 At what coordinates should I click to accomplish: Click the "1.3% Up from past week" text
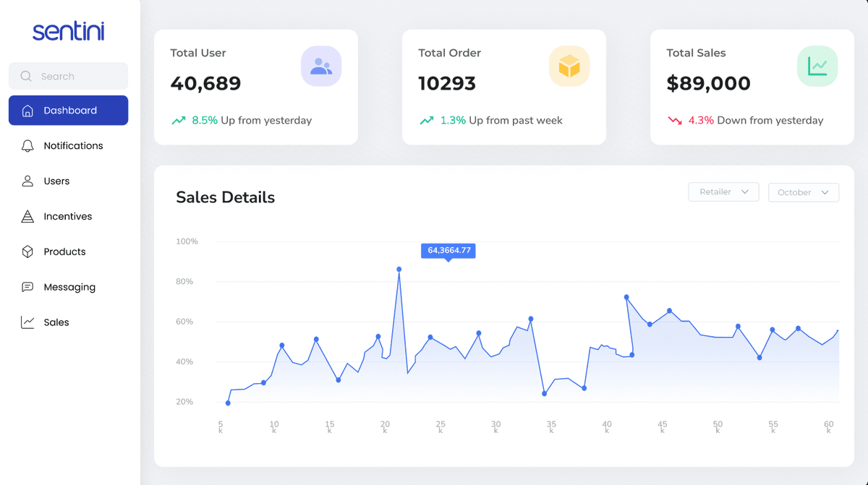pos(501,121)
